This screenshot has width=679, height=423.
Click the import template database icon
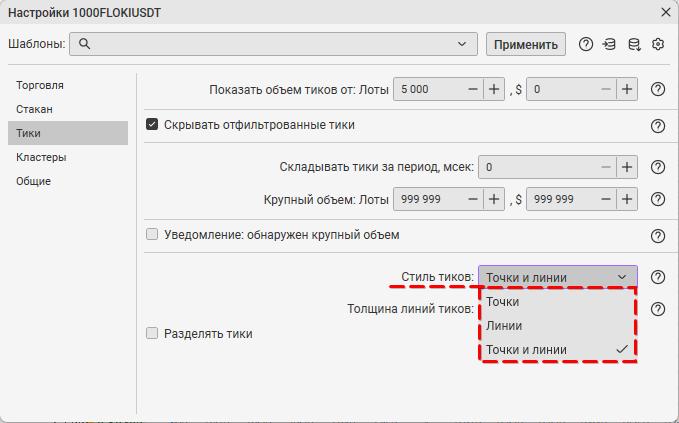pos(609,44)
